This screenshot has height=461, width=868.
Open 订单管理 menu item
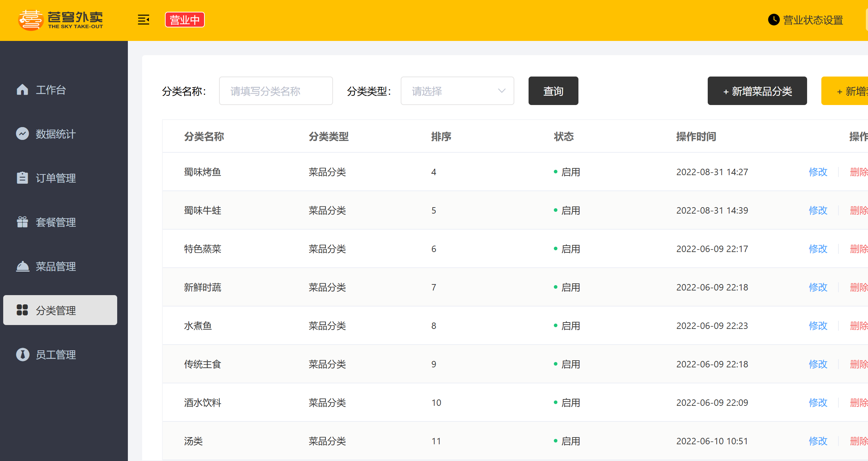coord(56,178)
